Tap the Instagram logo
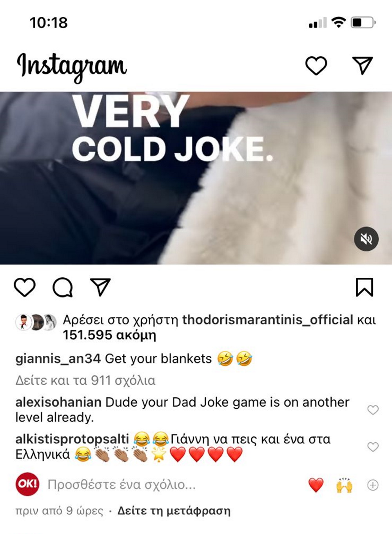392x534 pixels. 72,67
